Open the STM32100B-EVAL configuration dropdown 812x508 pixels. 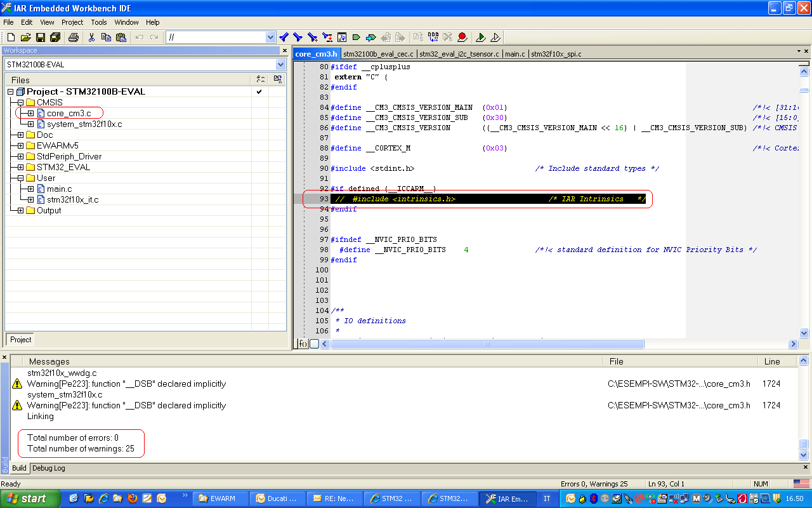(x=280, y=65)
